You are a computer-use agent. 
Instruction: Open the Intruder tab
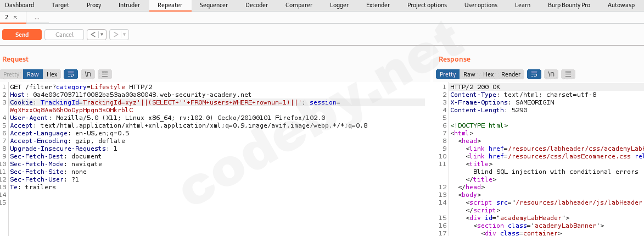point(130,6)
